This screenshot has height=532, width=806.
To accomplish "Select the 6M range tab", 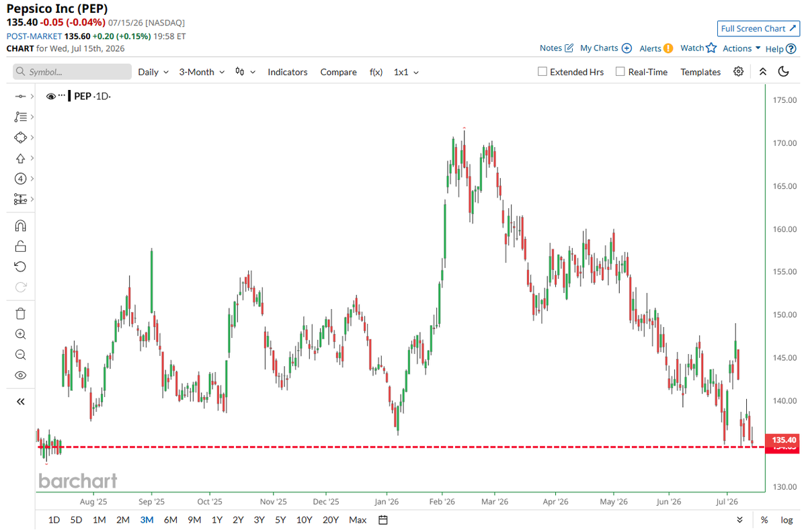I will (171, 520).
